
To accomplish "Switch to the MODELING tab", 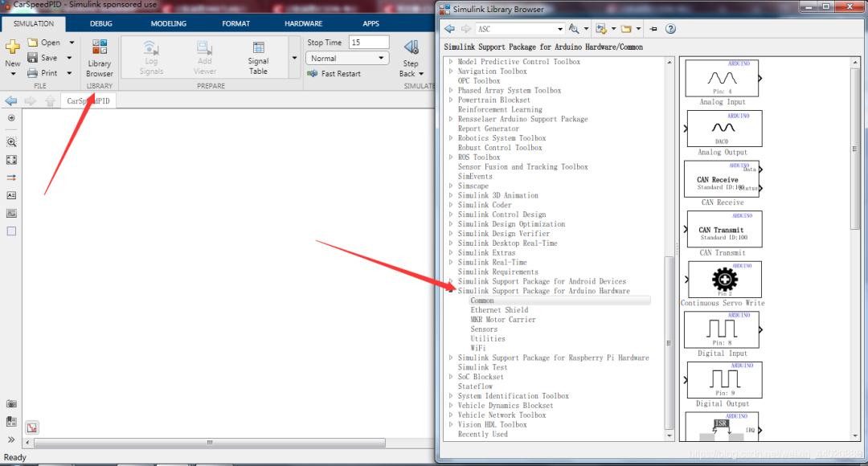I will click(168, 24).
